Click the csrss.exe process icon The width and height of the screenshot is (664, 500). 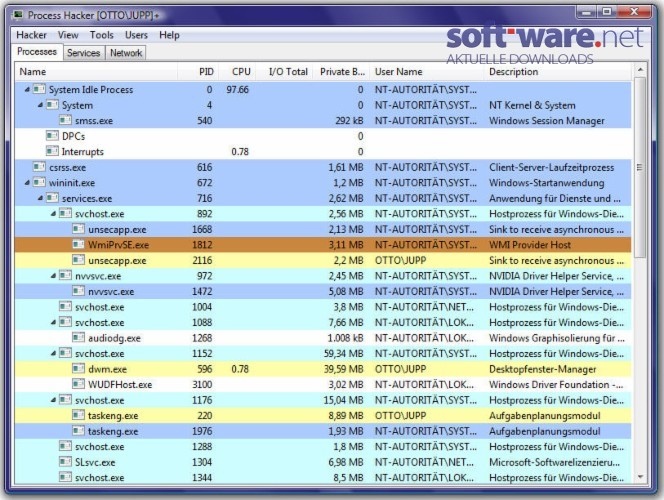(x=39, y=167)
